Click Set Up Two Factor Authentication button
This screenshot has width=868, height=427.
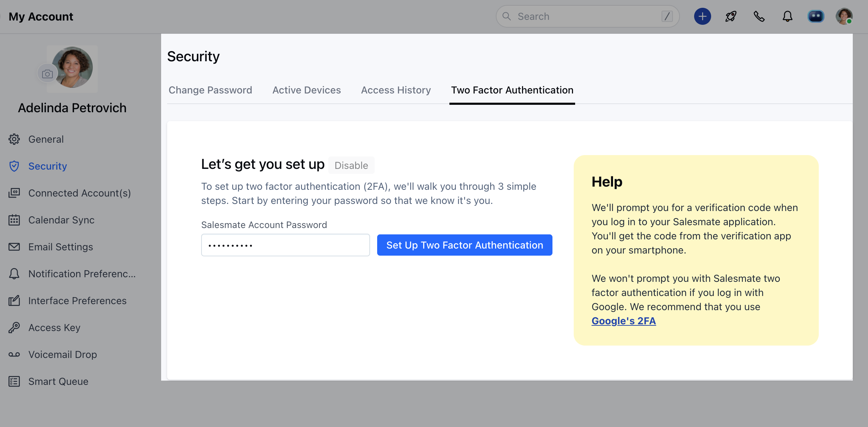(x=464, y=245)
